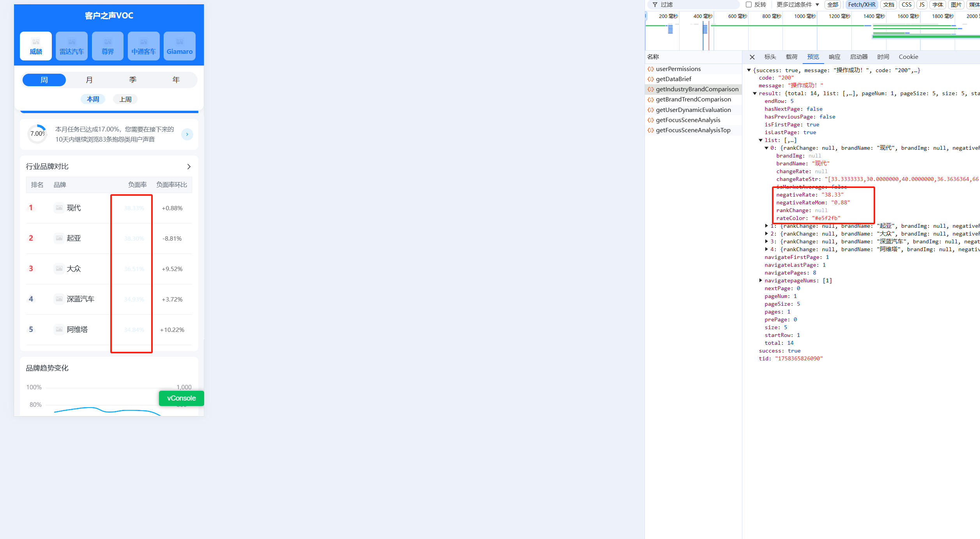Select the Fetch/XHR request type filter
The width and height of the screenshot is (980, 539).
[862, 5]
